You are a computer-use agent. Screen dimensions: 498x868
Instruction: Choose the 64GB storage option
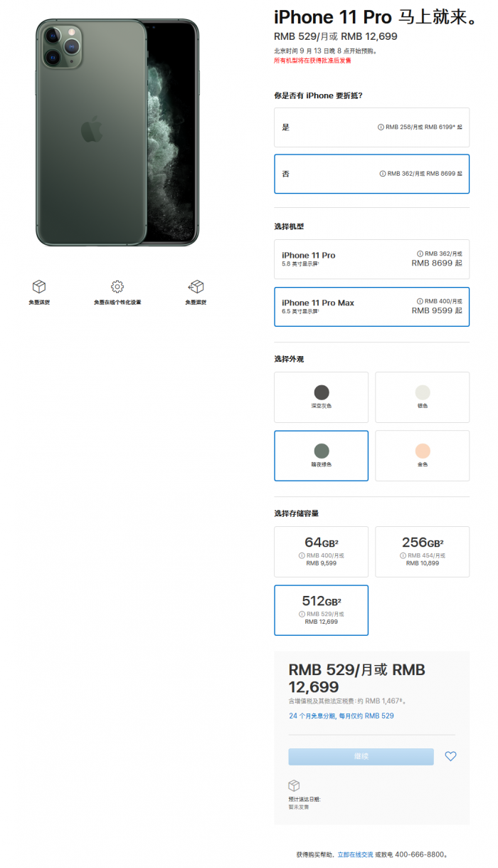pos(322,552)
